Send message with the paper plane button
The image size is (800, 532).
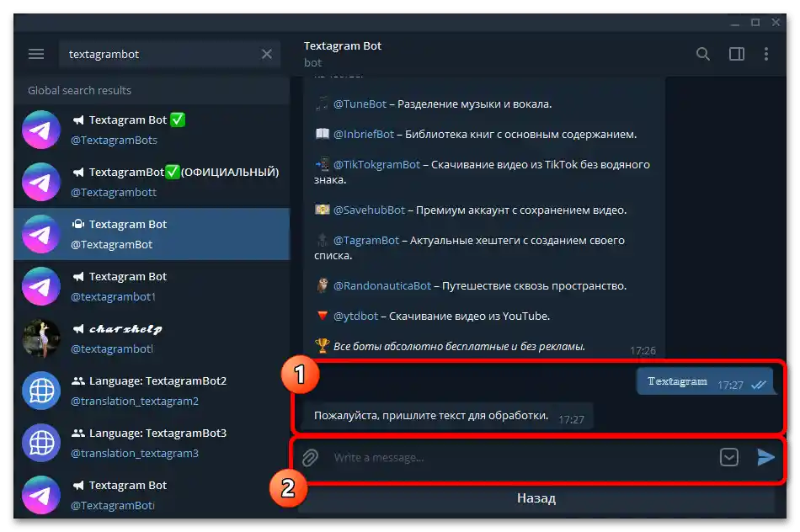point(765,457)
